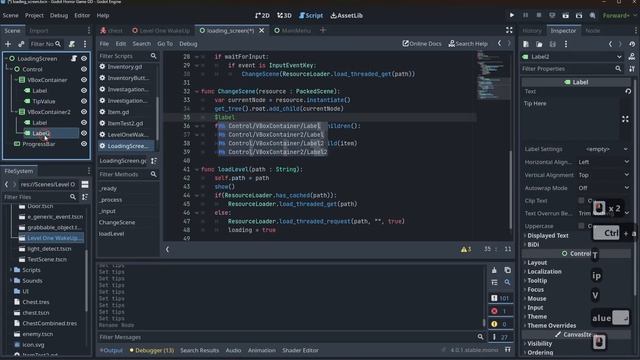640x360 pixels.
Task: Save resource icon in Inspector
Action: click(552, 44)
